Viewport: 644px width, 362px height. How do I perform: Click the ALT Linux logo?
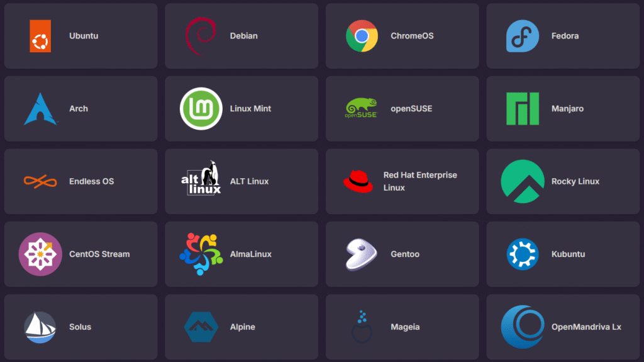point(201,178)
